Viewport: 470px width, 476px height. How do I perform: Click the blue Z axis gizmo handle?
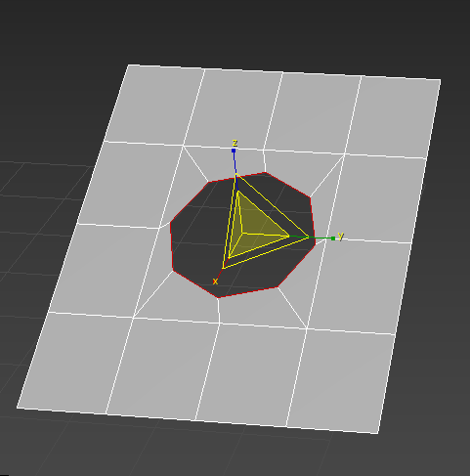click(x=234, y=151)
